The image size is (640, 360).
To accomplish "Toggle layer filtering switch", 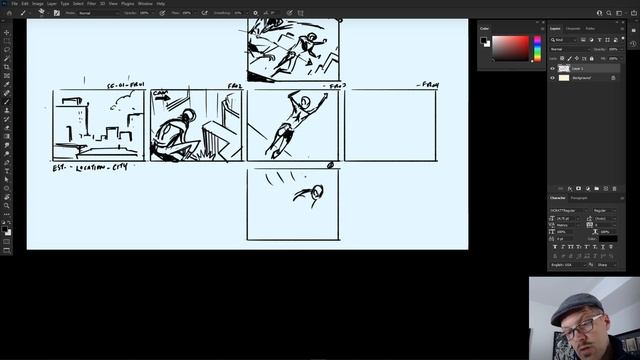I will pyautogui.click(x=623, y=39).
